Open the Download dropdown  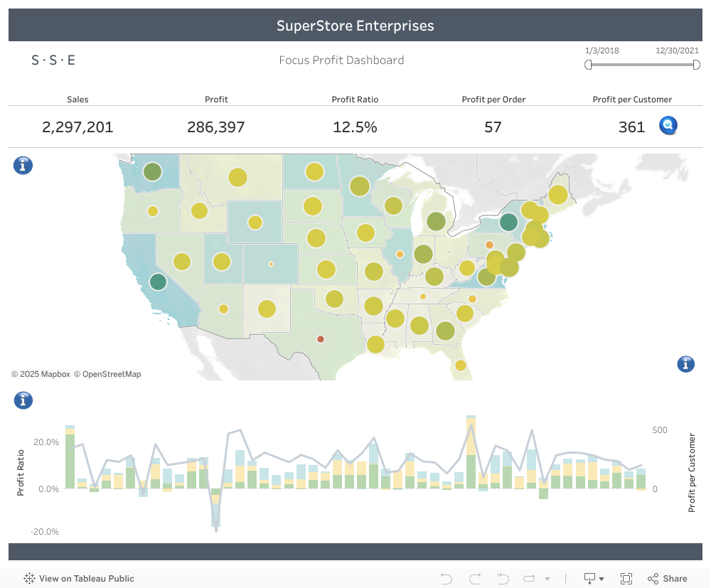(x=594, y=578)
